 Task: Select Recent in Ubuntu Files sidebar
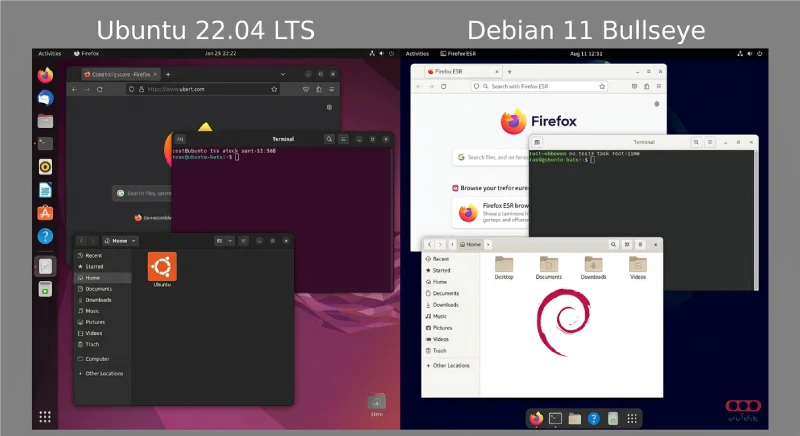coord(103,255)
